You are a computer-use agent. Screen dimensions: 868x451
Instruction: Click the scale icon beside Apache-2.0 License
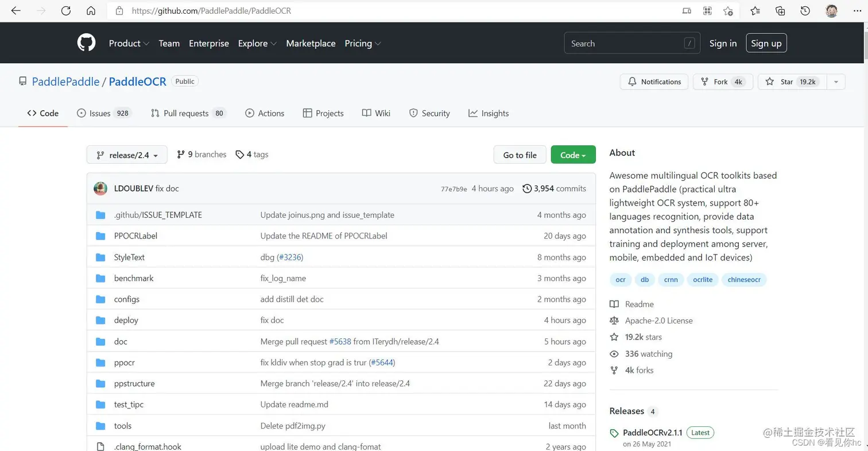click(x=614, y=321)
